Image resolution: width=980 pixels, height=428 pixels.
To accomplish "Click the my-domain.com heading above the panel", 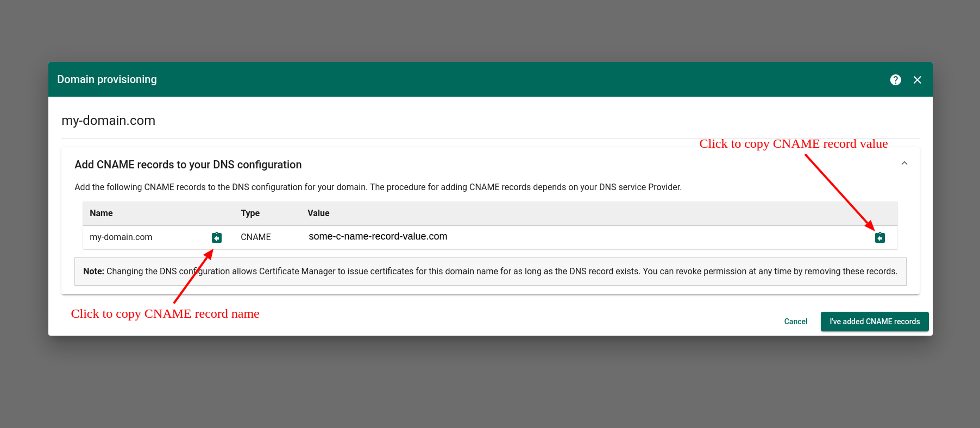I will [x=108, y=121].
